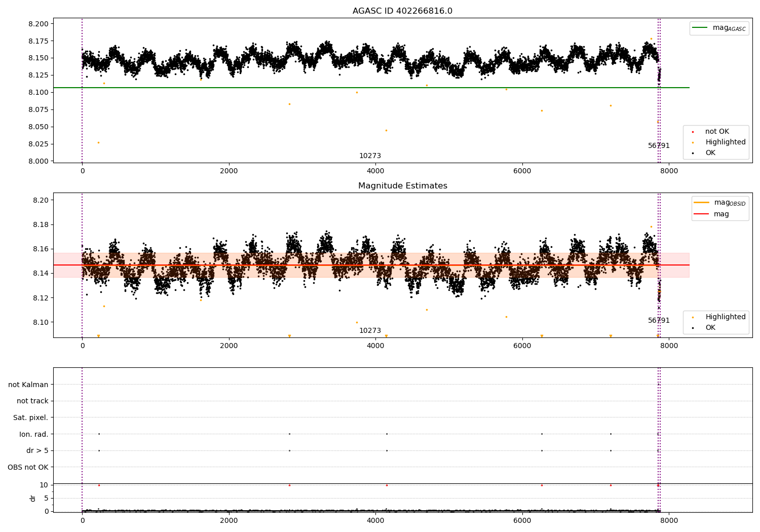This screenshot has width=760, height=532.
Task: Click the "4000" x-tick under middle plot
Action: [375, 346]
